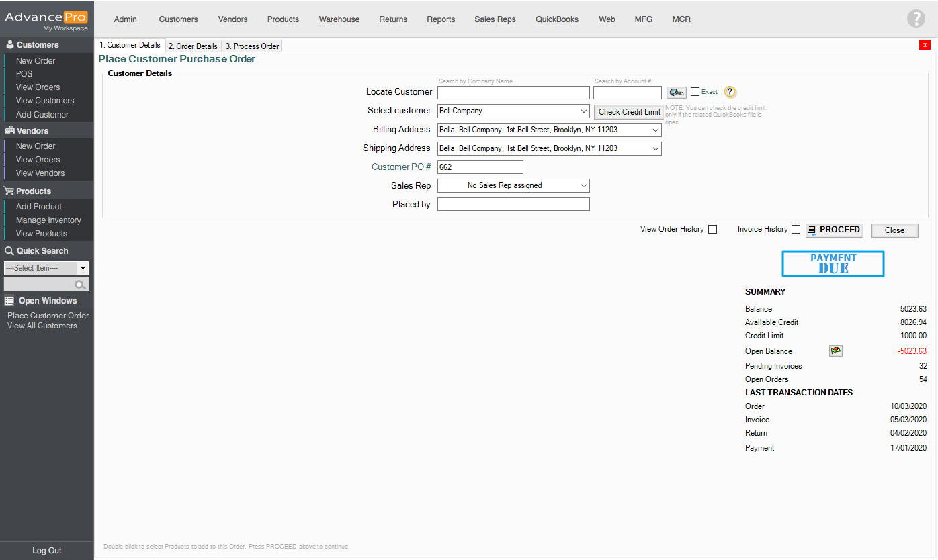The image size is (938, 560).
Task: Close the order window with red X
Action: (x=925, y=45)
